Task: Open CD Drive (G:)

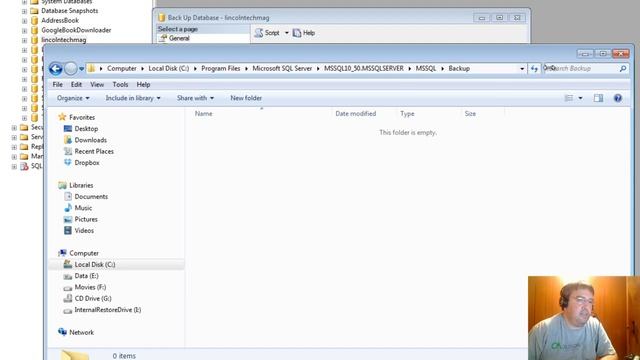Action: pos(93,298)
